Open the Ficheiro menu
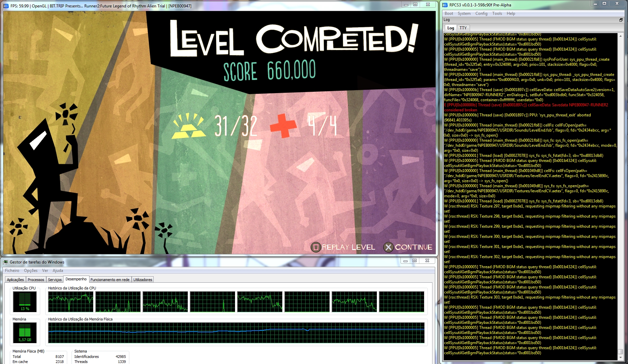628x364 pixels. [12, 271]
